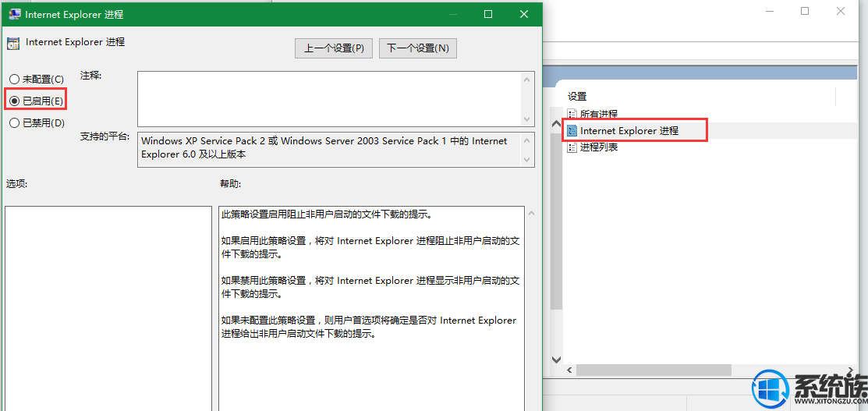Select 所有进程 in the settings list
The width and height of the screenshot is (868, 411).
point(598,114)
